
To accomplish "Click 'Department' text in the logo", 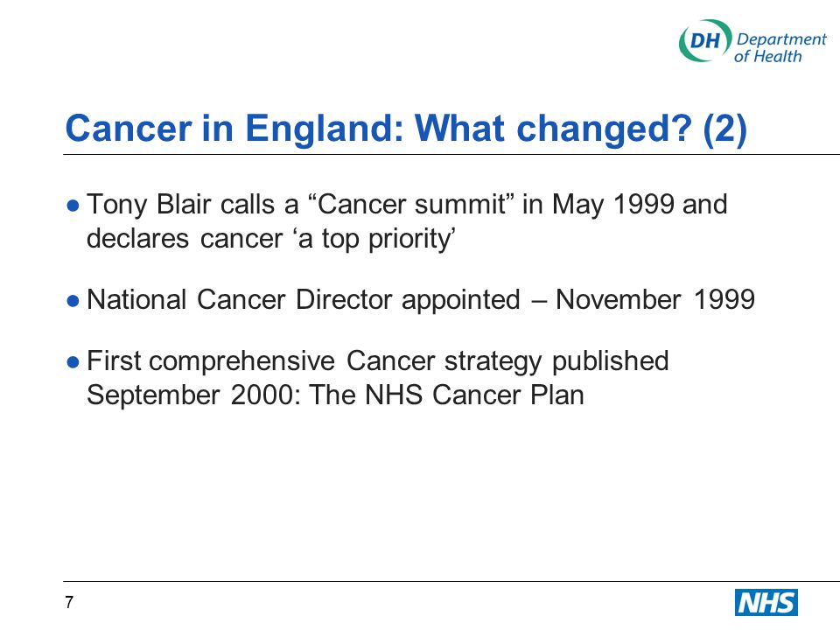I will tap(781, 39).
